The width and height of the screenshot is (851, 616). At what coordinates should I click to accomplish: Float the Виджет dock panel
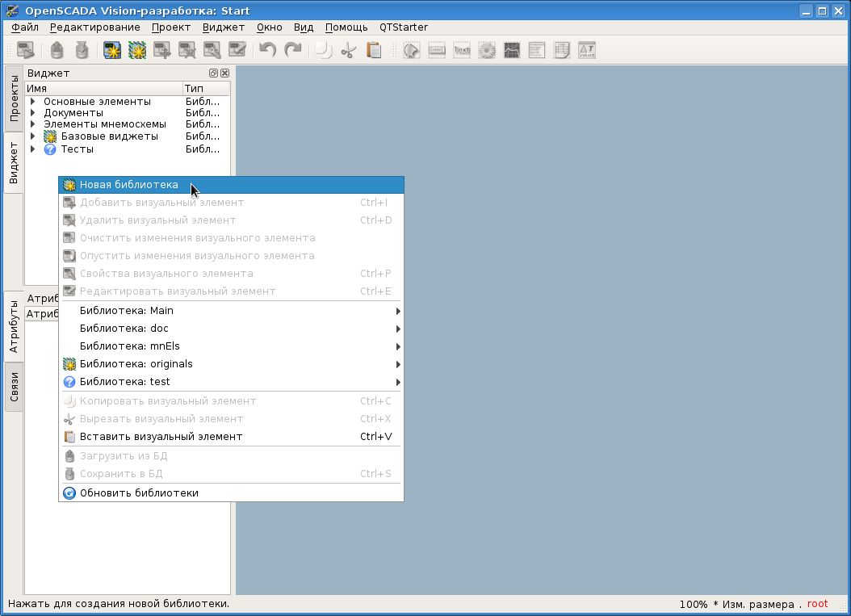pyautogui.click(x=213, y=73)
